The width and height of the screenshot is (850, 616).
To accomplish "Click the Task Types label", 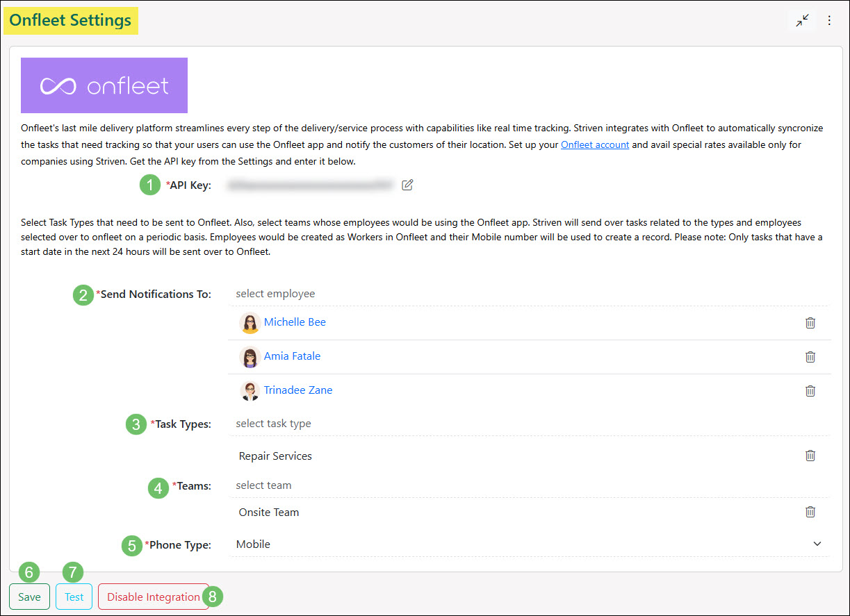I will click(x=181, y=424).
